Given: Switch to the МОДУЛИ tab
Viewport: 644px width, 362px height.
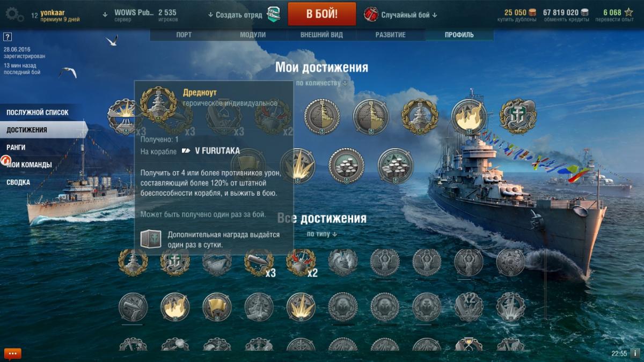Looking at the screenshot, I should (x=253, y=35).
